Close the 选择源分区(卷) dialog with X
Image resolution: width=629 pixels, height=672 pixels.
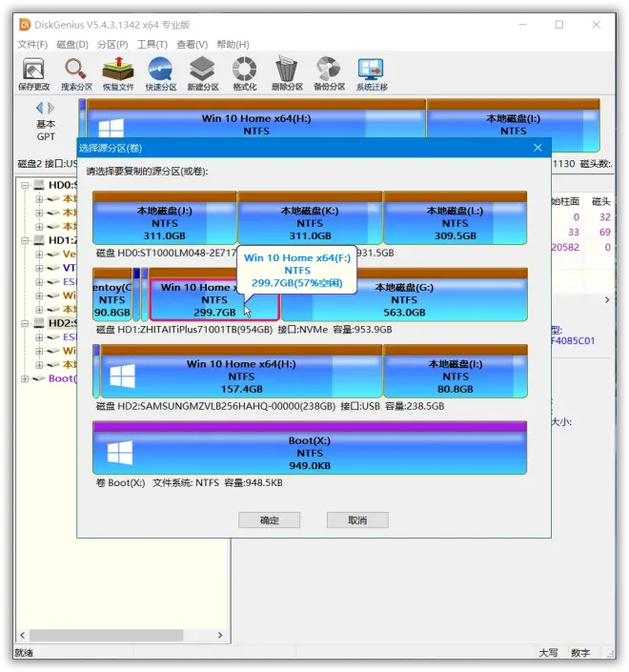coord(538,148)
